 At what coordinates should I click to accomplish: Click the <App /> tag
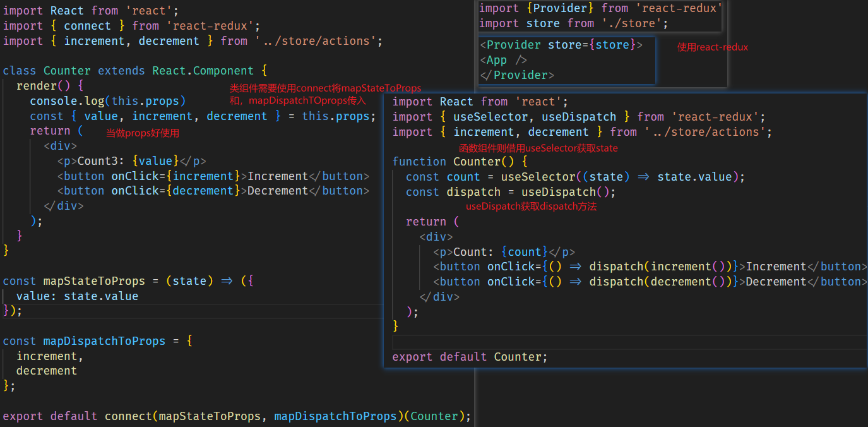tap(504, 60)
